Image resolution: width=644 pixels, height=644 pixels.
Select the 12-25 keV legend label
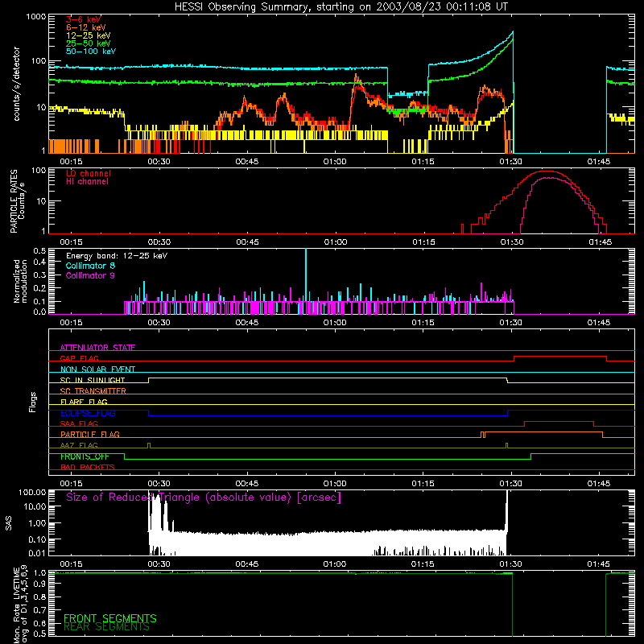pos(88,35)
